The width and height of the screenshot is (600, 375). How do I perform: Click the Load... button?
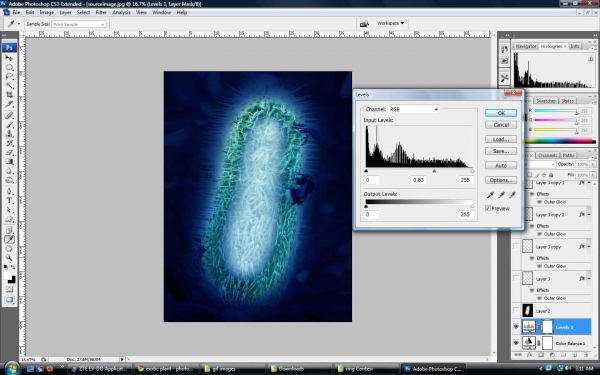pyautogui.click(x=501, y=139)
